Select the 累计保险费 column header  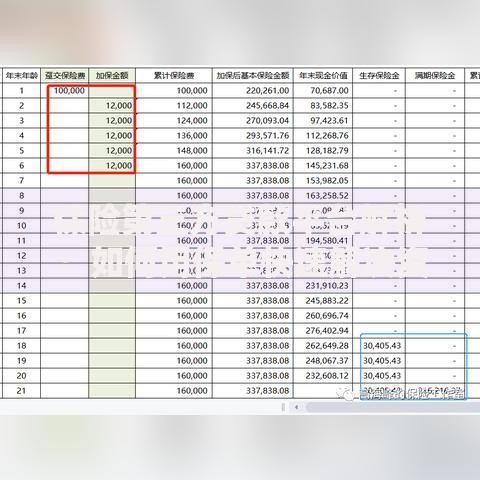[174, 76]
